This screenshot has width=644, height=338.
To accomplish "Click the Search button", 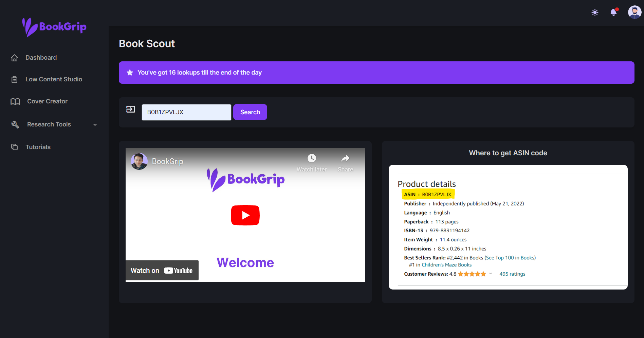I will pos(250,112).
